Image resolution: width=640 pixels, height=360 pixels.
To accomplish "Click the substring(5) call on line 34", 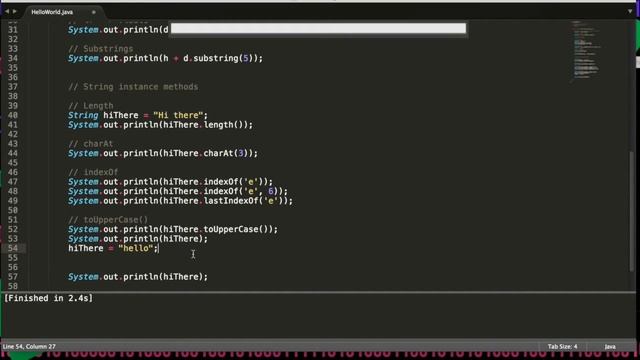I will coord(223,58).
